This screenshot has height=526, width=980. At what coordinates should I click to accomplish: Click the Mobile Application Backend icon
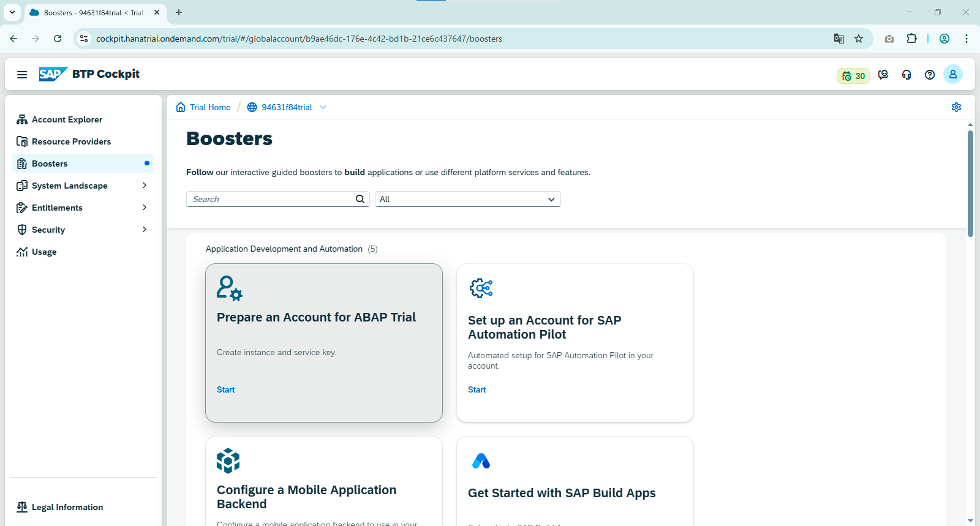point(228,460)
